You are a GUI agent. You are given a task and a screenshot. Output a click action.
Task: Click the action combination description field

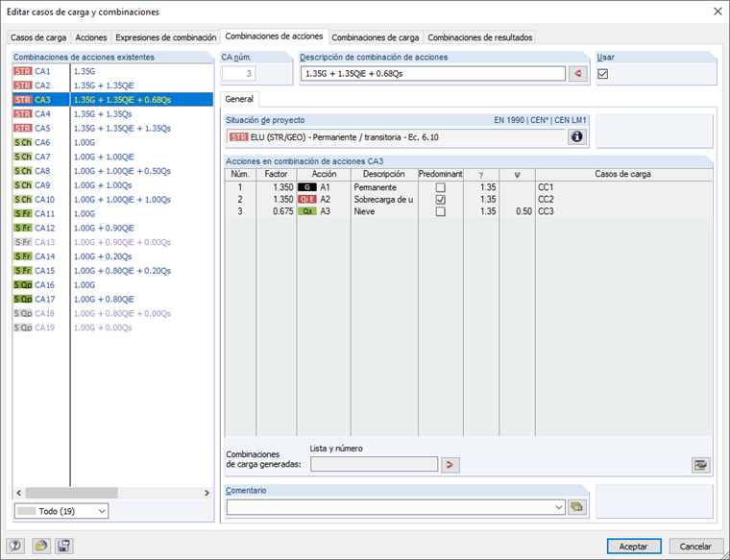click(x=433, y=74)
